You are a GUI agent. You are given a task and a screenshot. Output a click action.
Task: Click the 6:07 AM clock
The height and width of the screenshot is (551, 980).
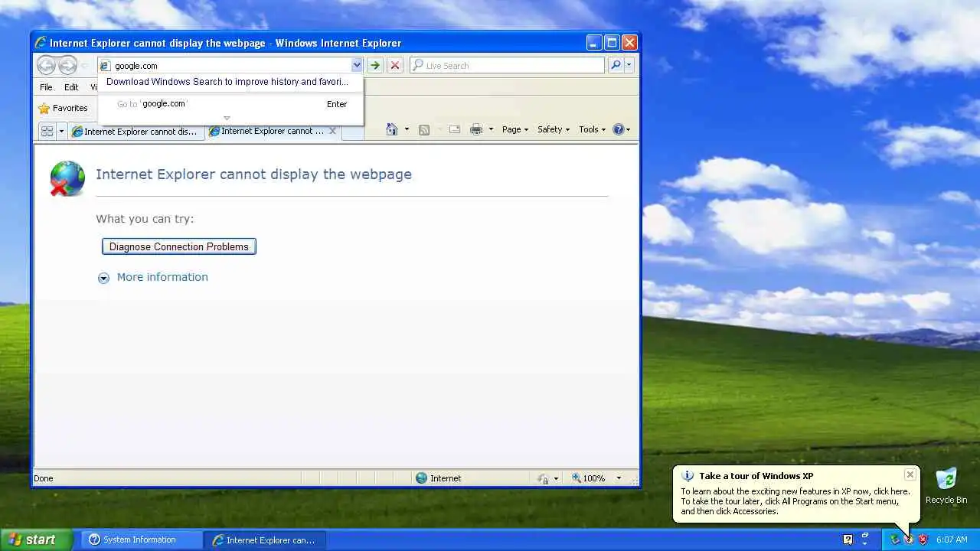952,540
